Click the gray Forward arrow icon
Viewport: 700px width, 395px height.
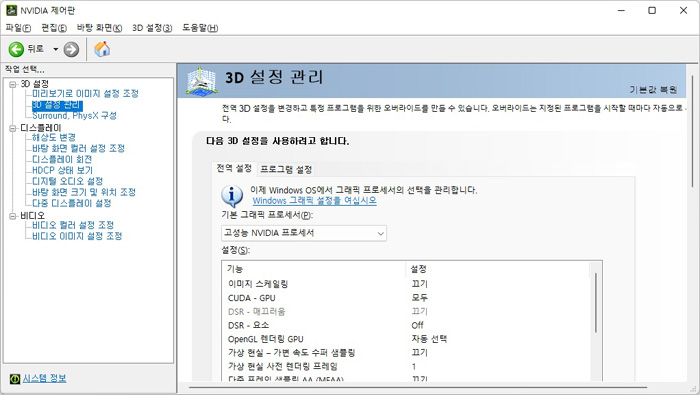click(x=71, y=49)
